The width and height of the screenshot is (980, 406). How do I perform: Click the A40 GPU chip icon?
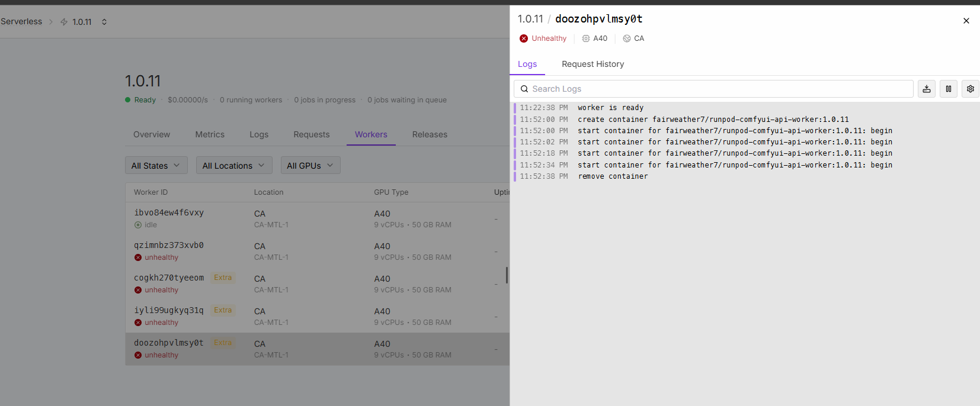click(x=586, y=38)
